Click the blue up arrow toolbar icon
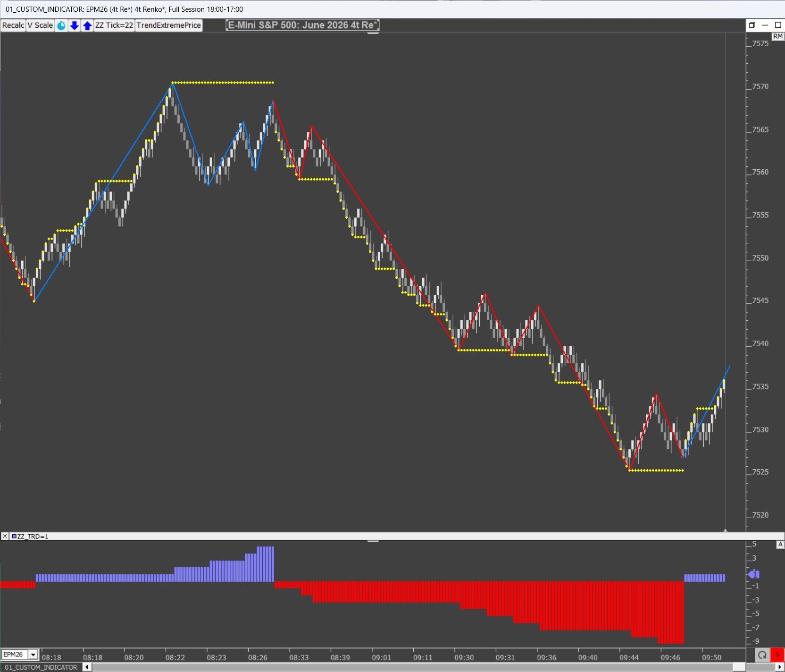Screen dimensions: 785x672 pos(87,25)
